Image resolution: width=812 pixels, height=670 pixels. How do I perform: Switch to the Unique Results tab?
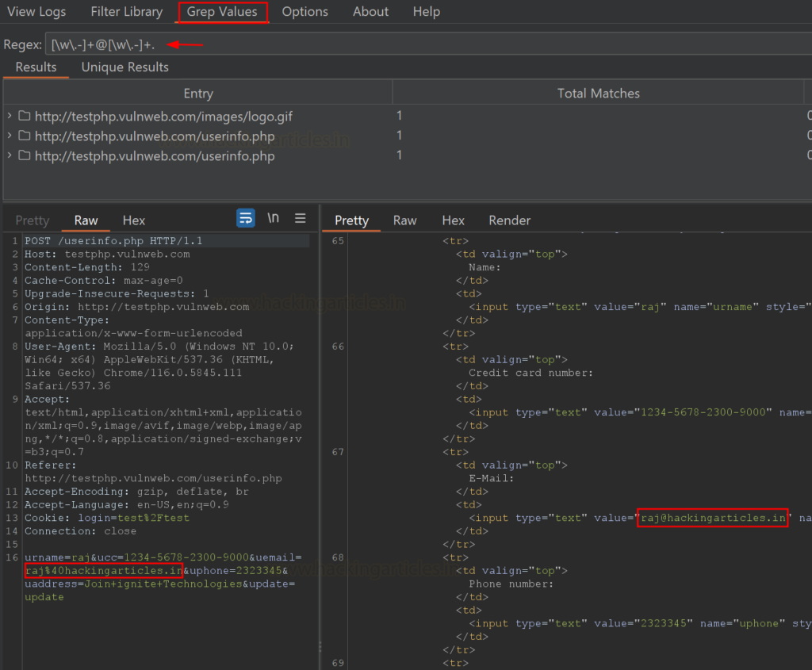tap(124, 67)
